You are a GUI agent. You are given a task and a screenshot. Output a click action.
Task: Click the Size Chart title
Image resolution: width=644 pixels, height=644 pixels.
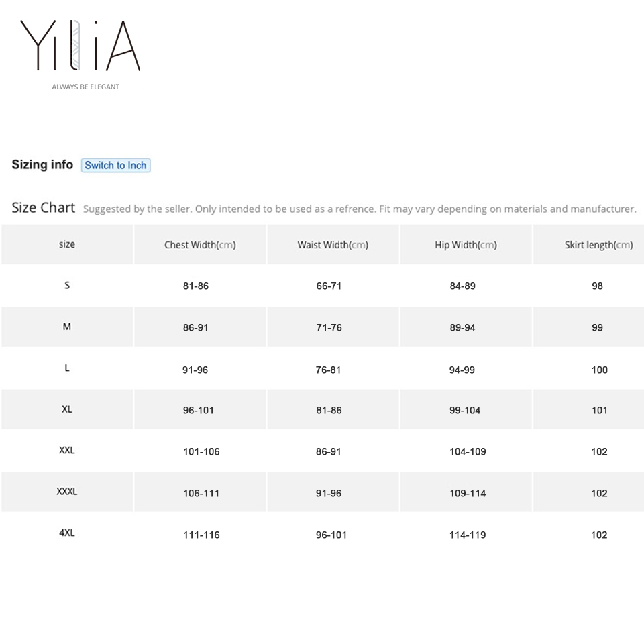(x=43, y=208)
